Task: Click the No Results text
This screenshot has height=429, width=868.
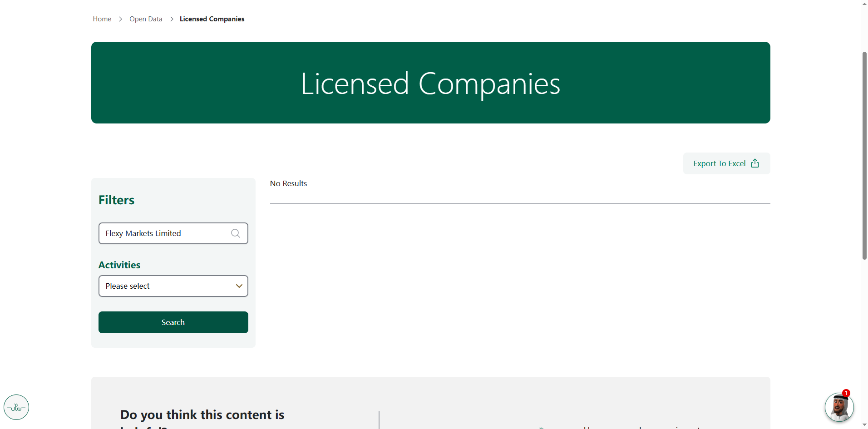Action: coord(288,183)
